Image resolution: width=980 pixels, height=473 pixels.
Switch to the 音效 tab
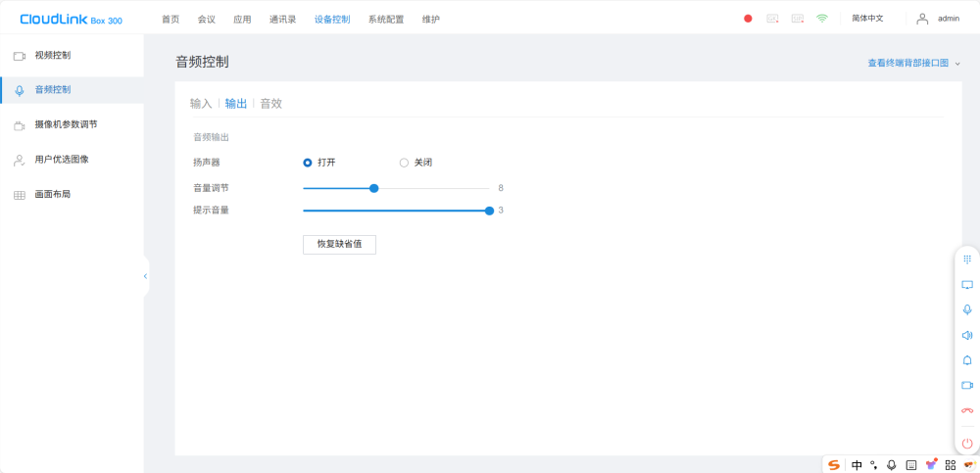(x=271, y=104)
